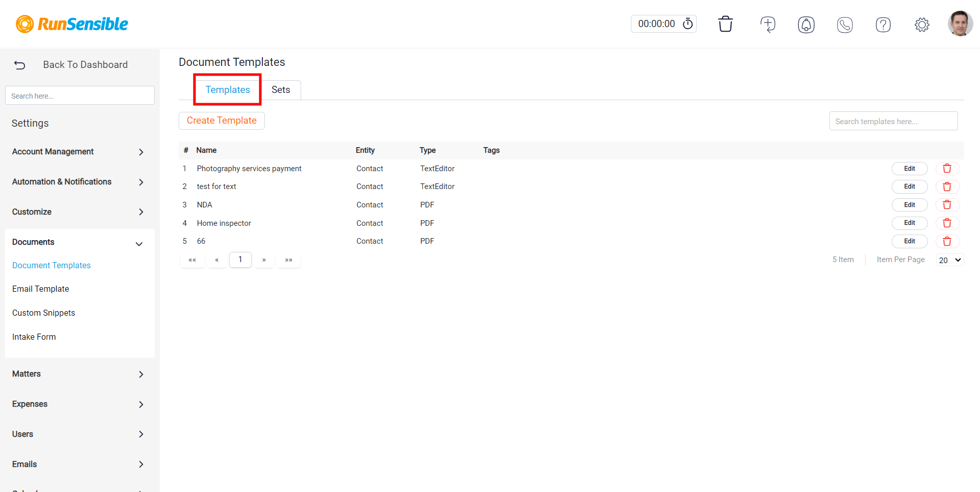Delete the NDA template

[x=947, y=205]
